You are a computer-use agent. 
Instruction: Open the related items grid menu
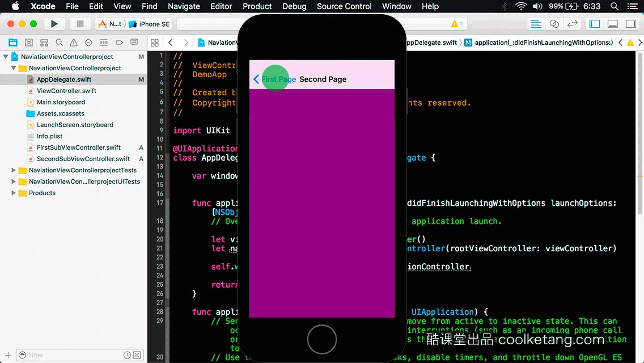click(x=155, y=43)
